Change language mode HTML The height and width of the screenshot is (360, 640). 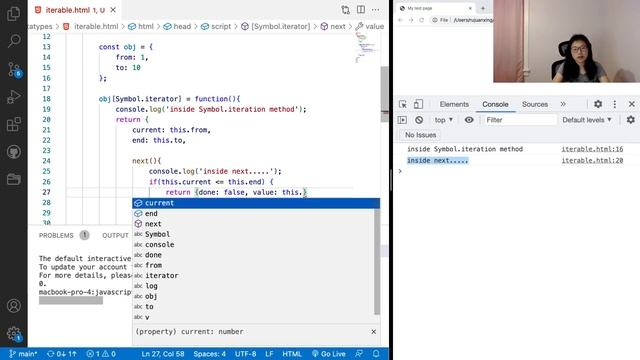point(292,354)
